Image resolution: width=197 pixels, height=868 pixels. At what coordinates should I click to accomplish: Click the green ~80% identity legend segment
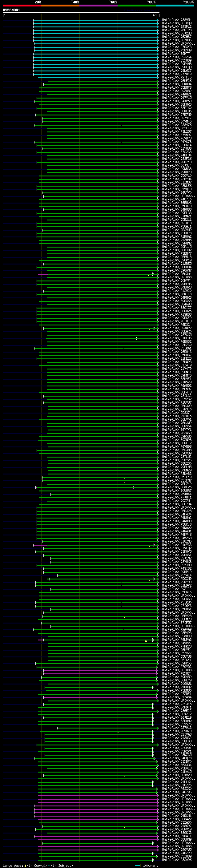tap(137, 6)
